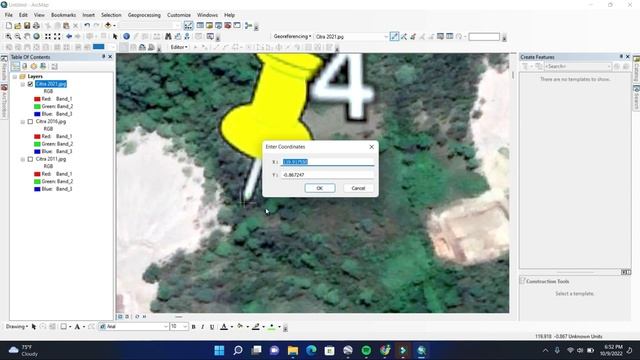The image size is (640, 360).
Task: Collapse the Citra 2011.jpg layer tree node
Action: (23, 159)
